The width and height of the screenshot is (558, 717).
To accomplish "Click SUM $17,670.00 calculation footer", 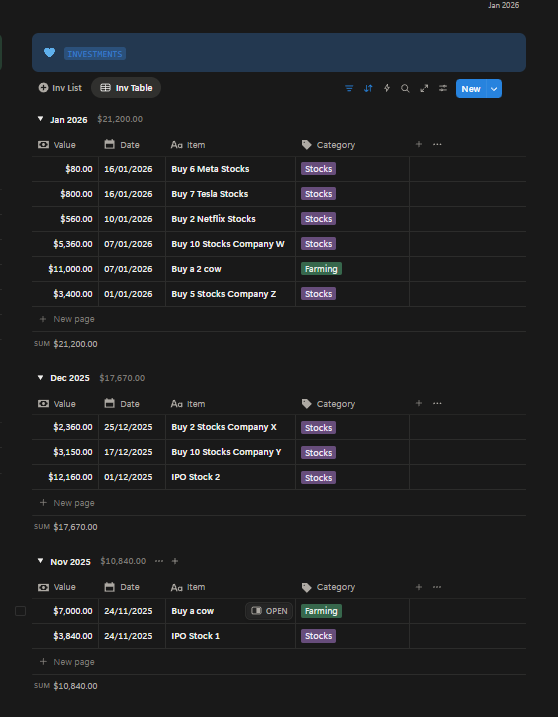I will pyautogui.click(x=65, y=527).
